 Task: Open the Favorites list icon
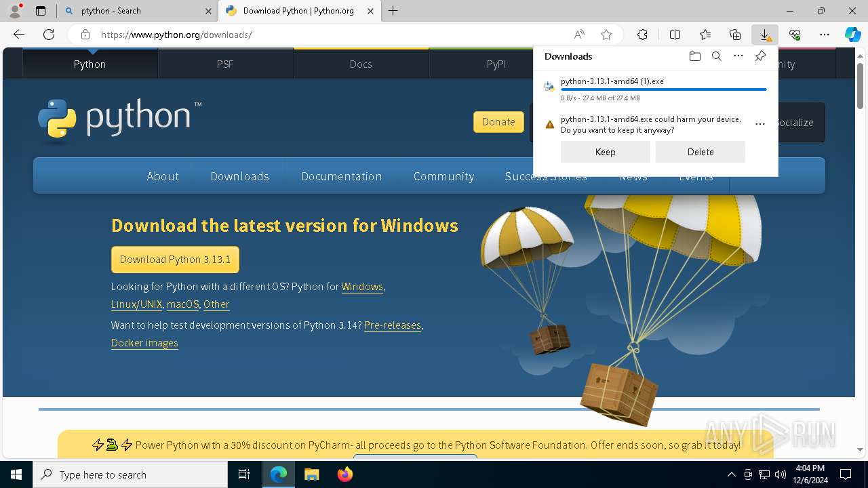(705, 35)
